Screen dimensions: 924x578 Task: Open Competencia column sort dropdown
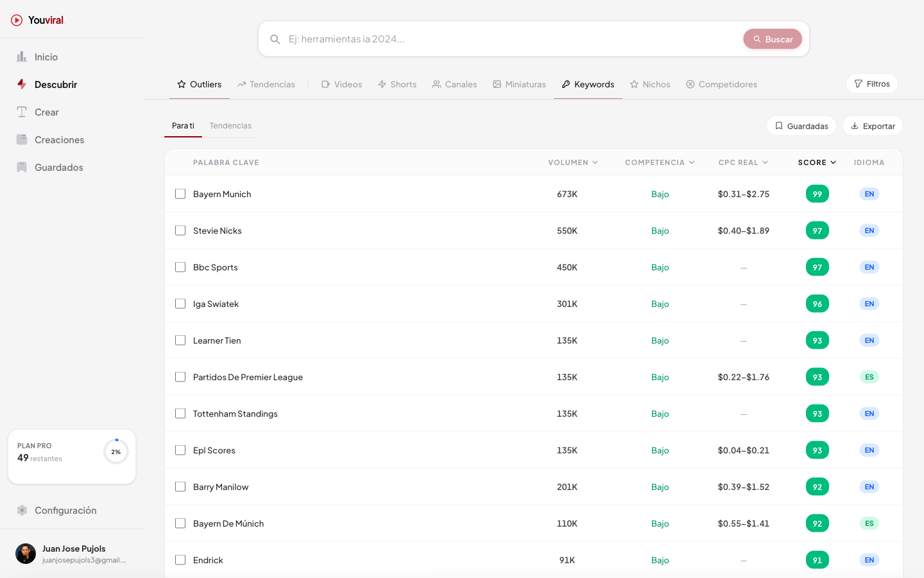pos(660,162)
